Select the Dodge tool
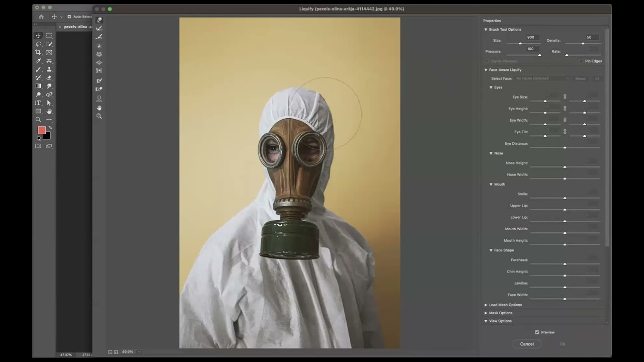Screen dimensions: 644x362 [38, 95]
